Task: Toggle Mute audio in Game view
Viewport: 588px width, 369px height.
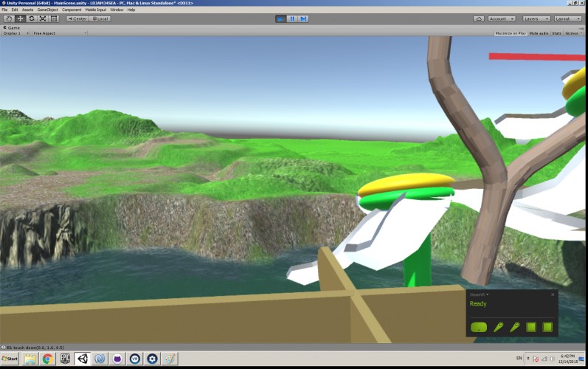Action: coord(539,33)
